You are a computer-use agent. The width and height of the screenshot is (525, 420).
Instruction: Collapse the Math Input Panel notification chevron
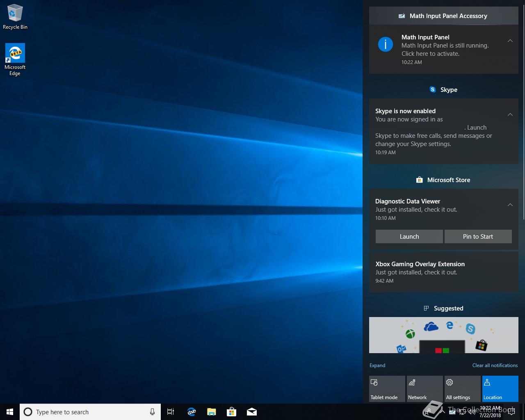(510, 41)
